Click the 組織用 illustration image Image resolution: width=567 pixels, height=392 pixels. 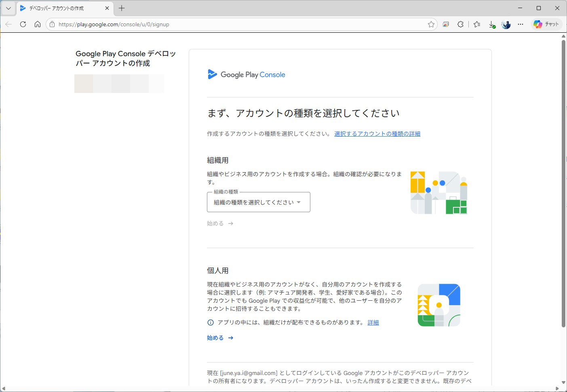(439, 193)
